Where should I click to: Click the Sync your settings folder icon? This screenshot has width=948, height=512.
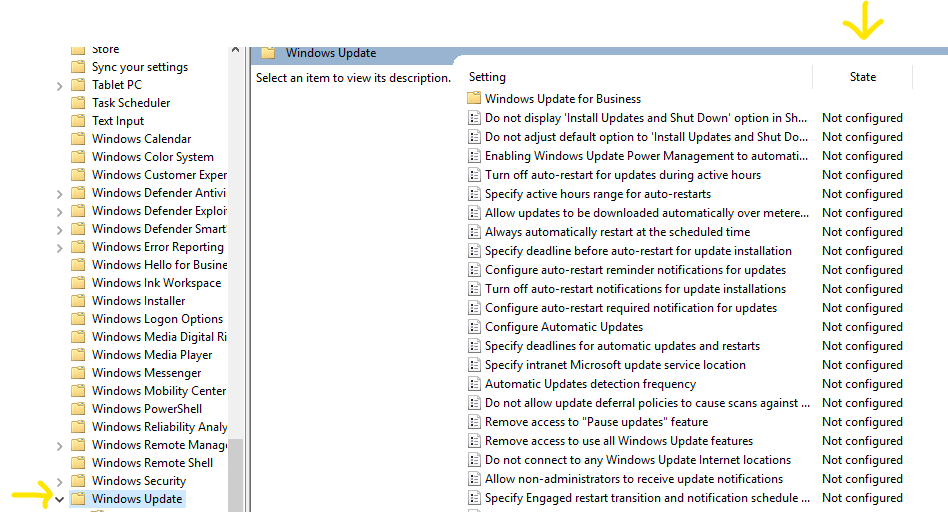(x=78, y=66)
